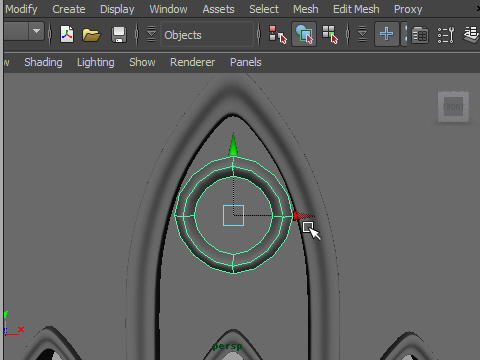Open the tool settings list icon

446,35
